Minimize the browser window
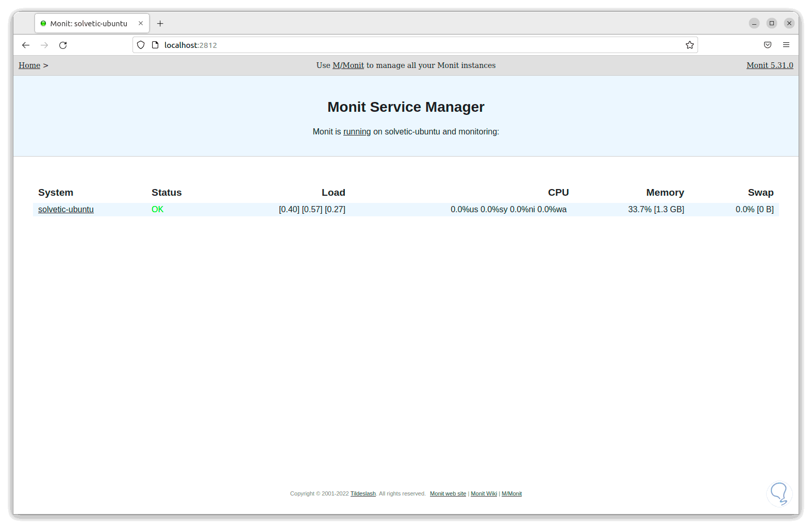 click(x=754, y=23)
